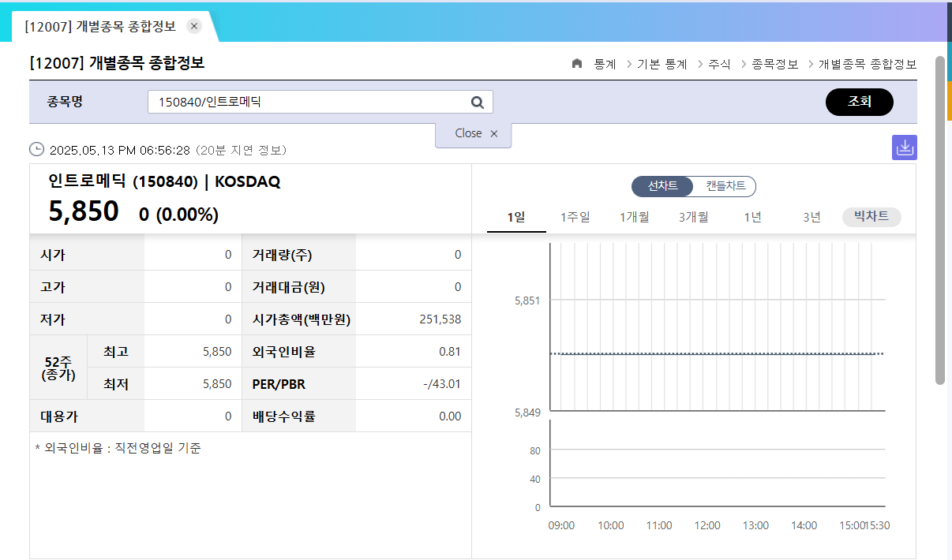Select the 3년 period

(811, 217)
